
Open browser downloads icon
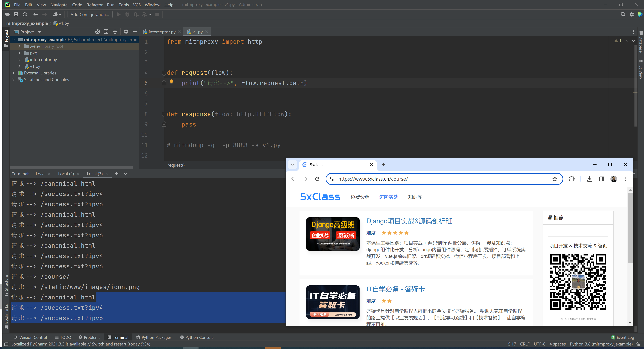tap(590, 179)
